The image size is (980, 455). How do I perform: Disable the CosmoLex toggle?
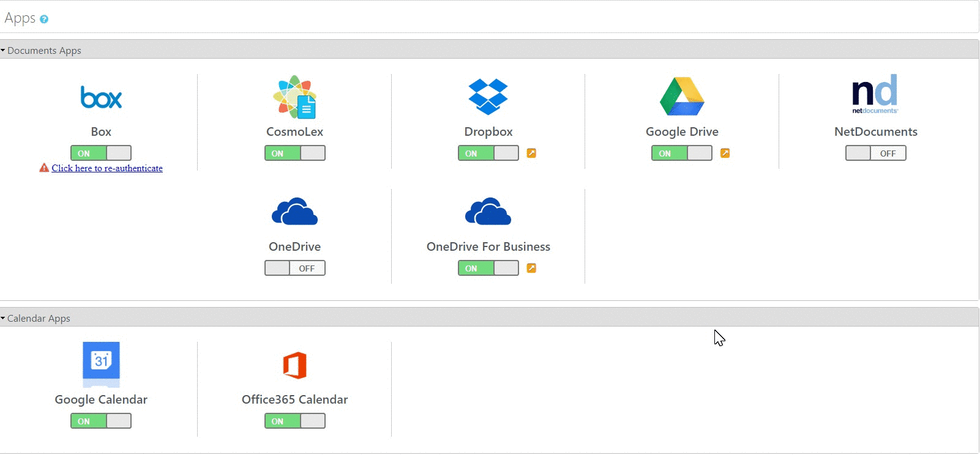click(294, 153)
